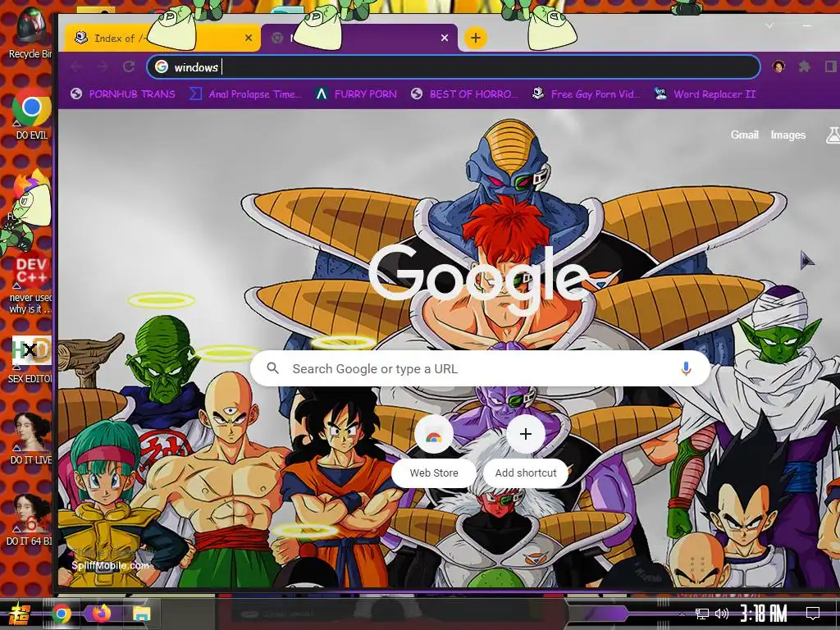Open a new tab with the yellow plus button
The image size is (840, 630).
pos(475,38)
